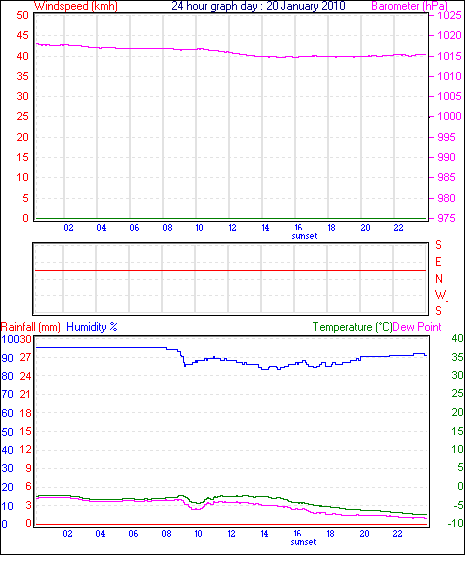Select the '25' value on the windspeed axis
466x566 pixels.
[x=22, y=117]
